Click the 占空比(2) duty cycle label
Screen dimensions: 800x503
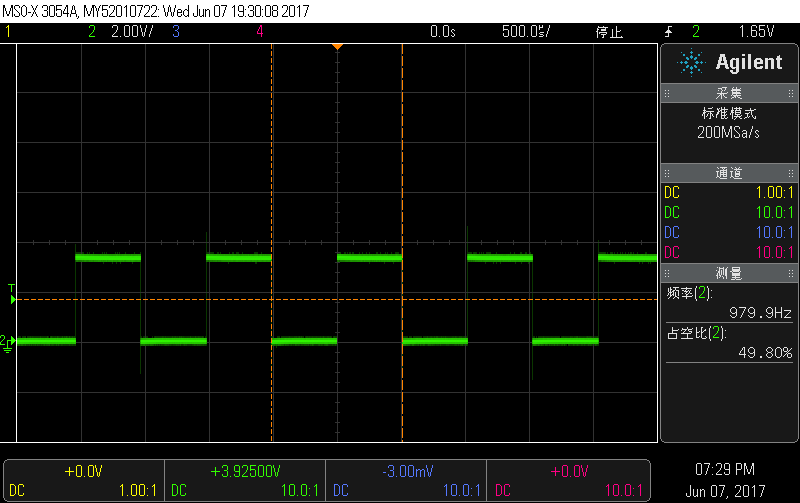click(x=696, y=333)
